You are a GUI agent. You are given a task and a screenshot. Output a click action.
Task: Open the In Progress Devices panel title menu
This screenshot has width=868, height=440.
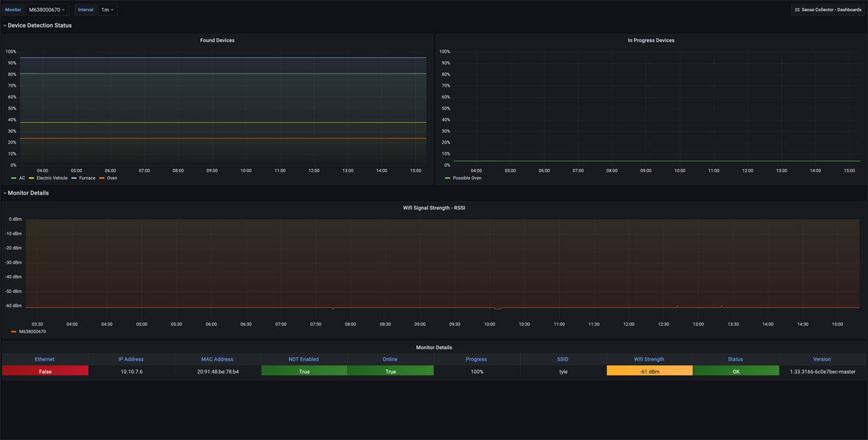pyautogui.click(x=651, y=40)
